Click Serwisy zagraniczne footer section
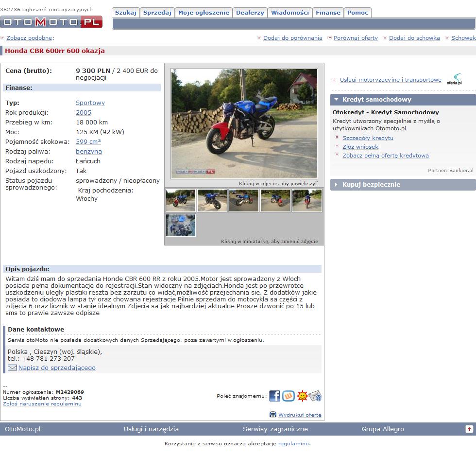 tap(275, 429)
